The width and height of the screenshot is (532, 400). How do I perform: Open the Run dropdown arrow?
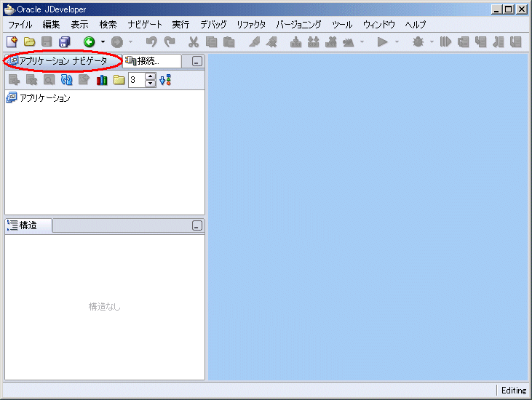[x=397, y=42]
